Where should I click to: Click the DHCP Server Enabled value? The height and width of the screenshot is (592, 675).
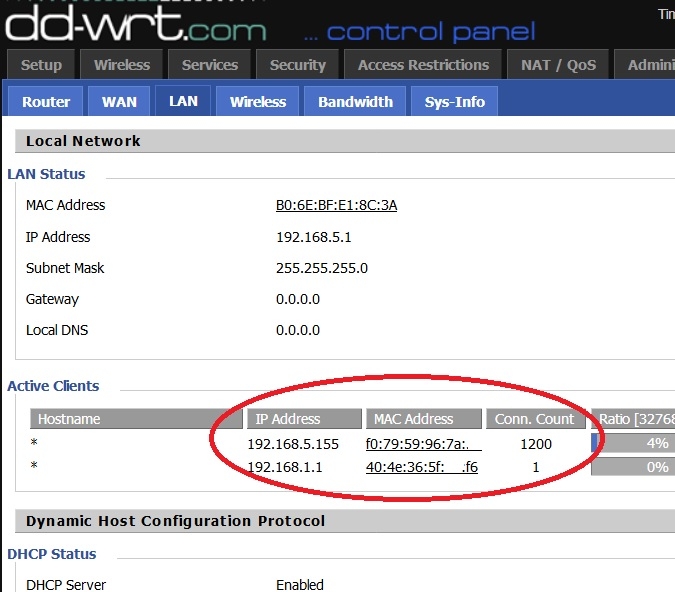tap(300, 585)
